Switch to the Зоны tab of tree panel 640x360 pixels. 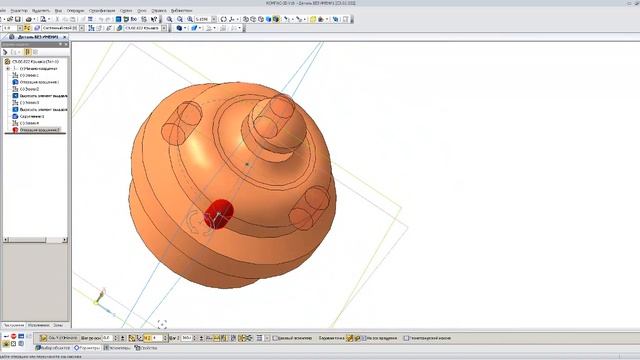[x=58, y=325]
